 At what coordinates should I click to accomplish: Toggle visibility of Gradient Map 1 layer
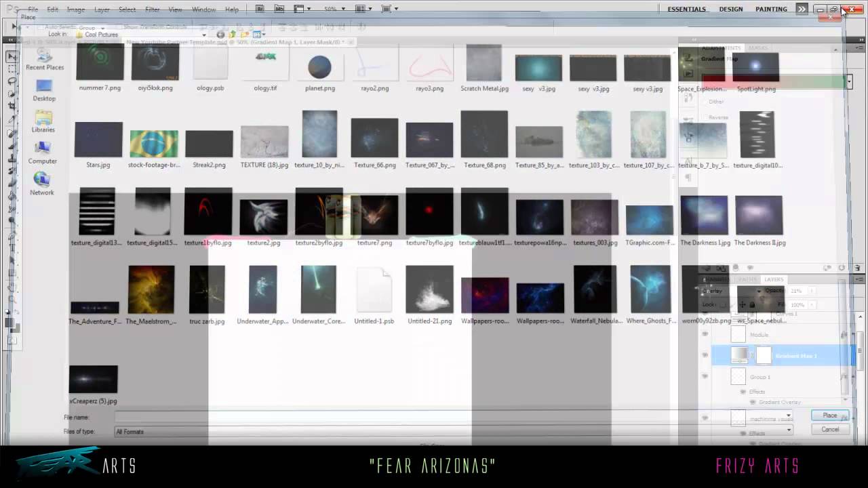[705, 355]
